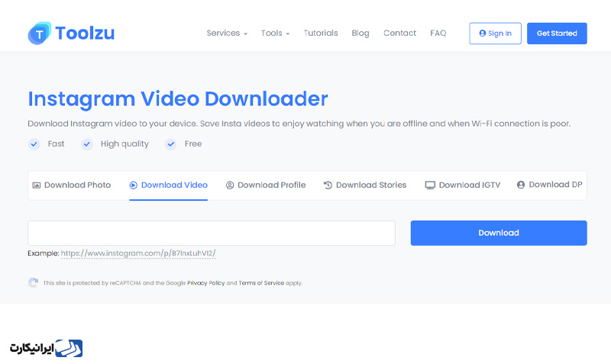Expand the Tools dropdown menu
The image size is (611, 364).
coord(275,33)
